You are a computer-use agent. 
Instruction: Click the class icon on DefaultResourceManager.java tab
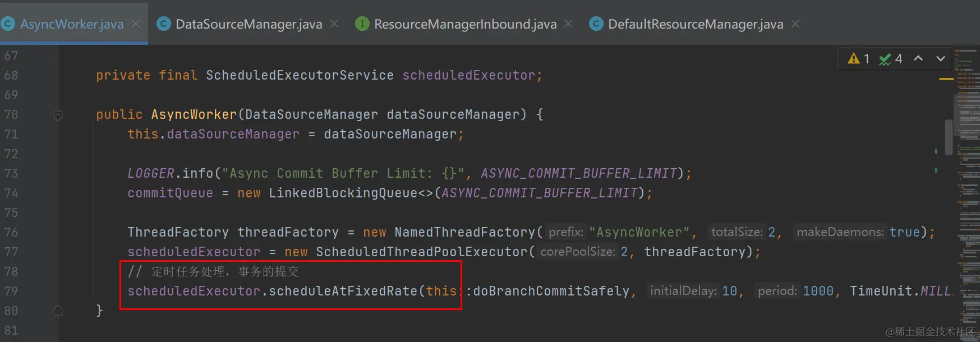click(x=596, y=24)
